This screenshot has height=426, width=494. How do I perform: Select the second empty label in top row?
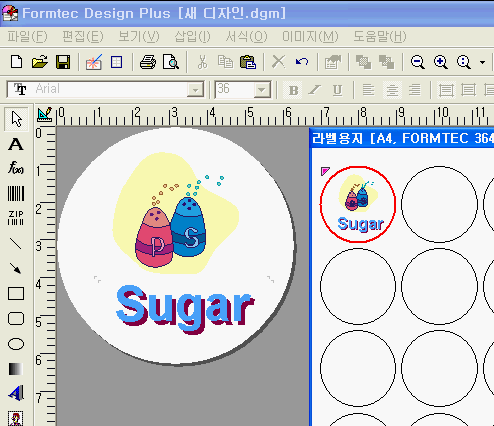coord(439,204)
